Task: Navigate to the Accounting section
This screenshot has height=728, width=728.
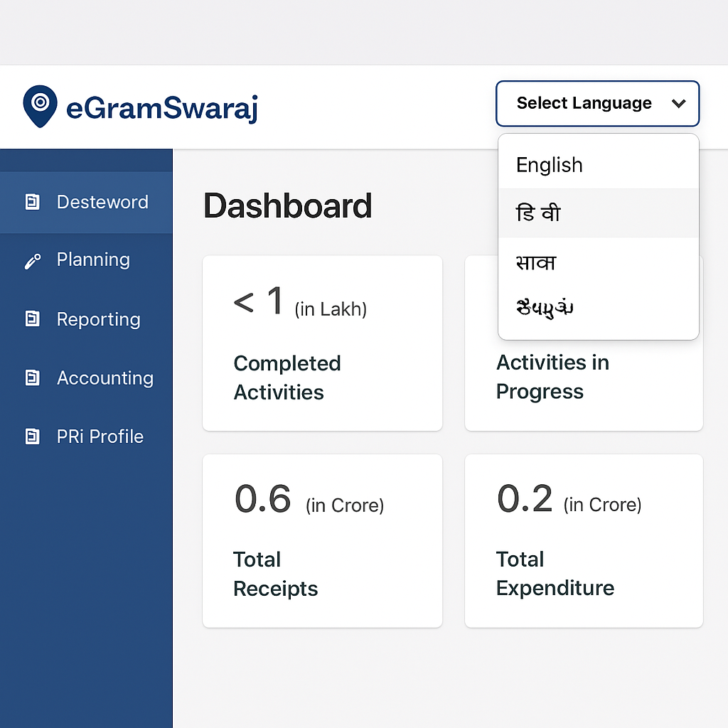Action: [x=105, y=378]
